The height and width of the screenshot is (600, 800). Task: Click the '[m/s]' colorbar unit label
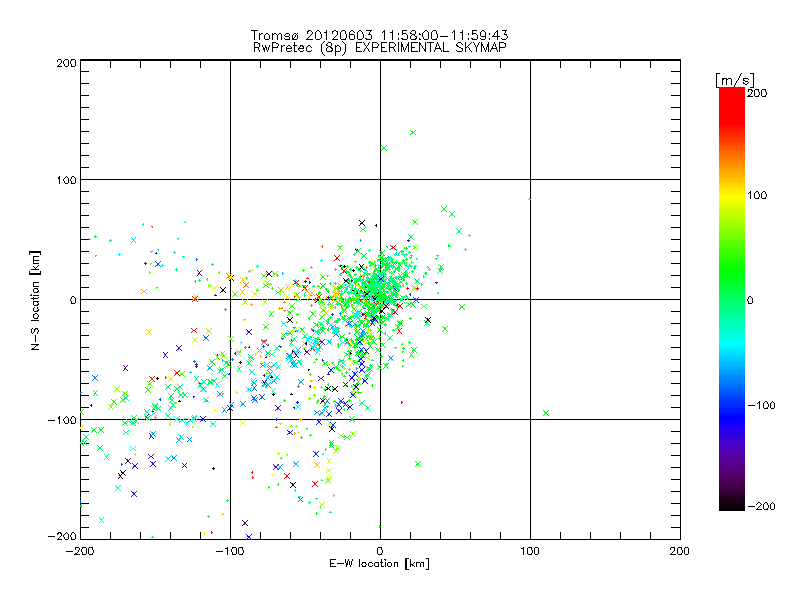point(735,80)
